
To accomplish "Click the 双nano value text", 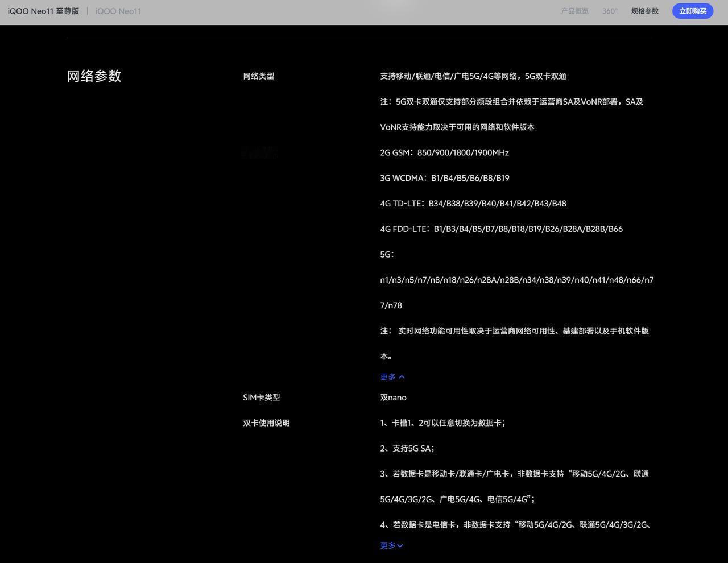I will 393,398.
